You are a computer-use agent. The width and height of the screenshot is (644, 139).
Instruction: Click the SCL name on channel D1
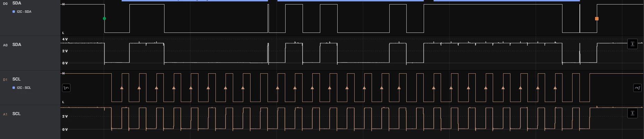coord(16,79)
